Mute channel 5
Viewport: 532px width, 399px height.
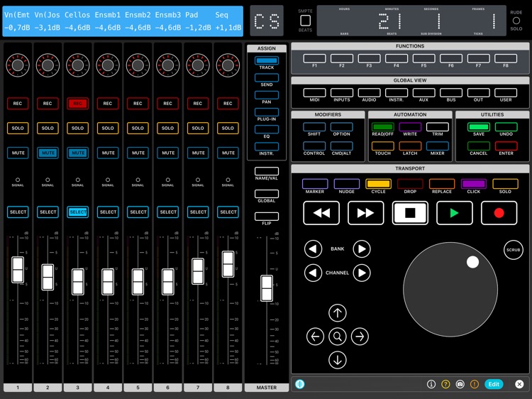(138, 153)
